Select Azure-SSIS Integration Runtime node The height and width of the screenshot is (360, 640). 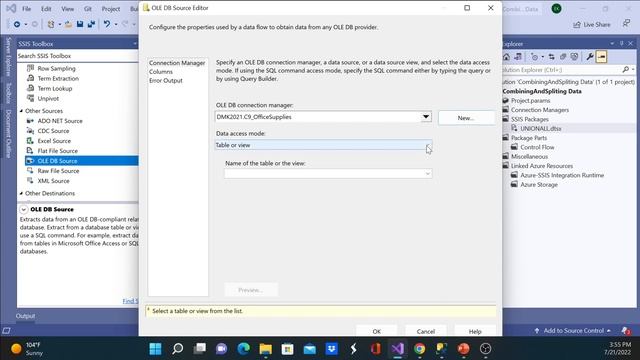point(562,175)
